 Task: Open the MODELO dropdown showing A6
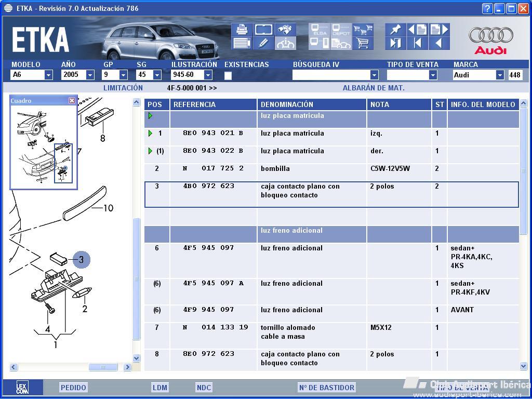tap(49, 75)
